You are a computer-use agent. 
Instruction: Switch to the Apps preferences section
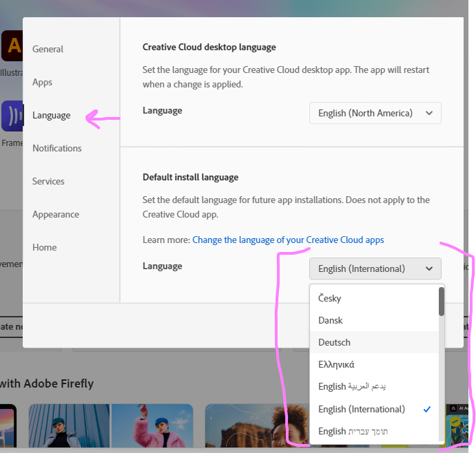tap(42, 82)
